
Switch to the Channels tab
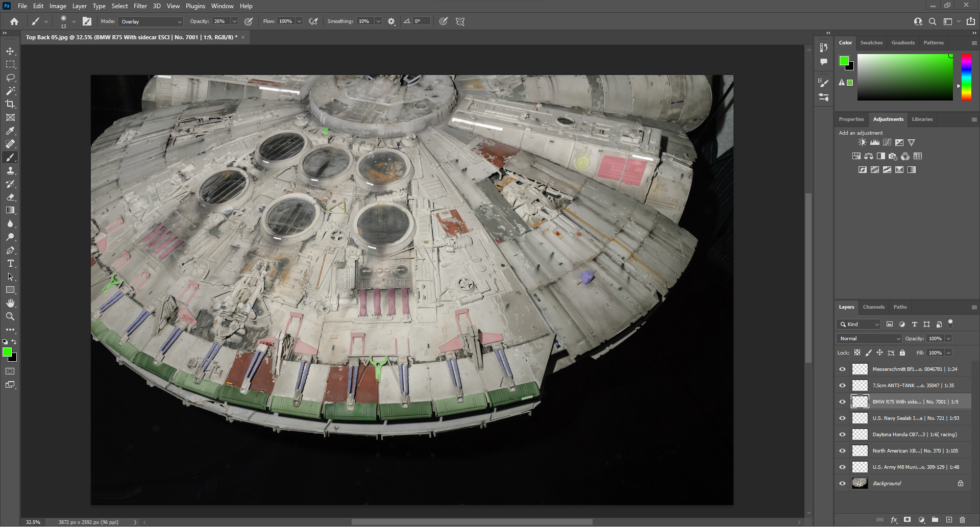873,307
